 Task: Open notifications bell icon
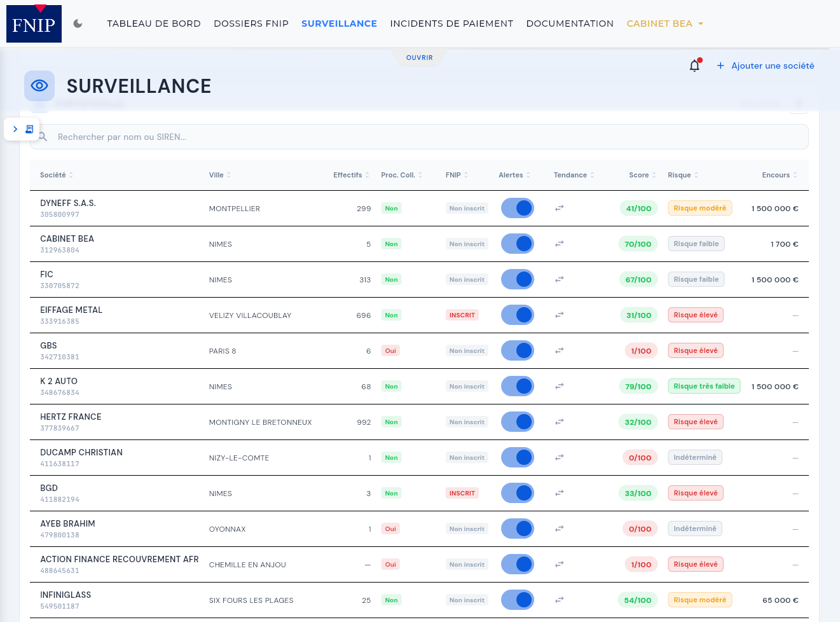pyautogui.click(x=694, y=66)
